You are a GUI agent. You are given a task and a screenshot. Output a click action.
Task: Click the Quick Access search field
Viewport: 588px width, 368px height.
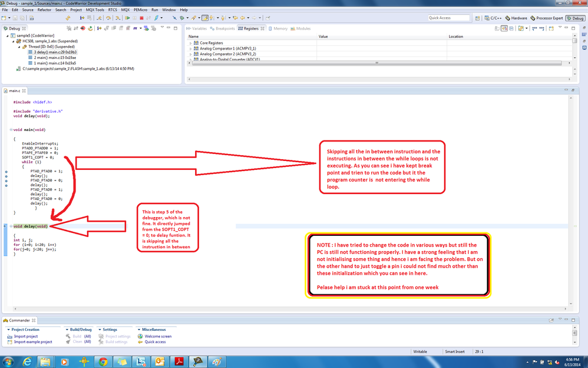tap(448, 18)
